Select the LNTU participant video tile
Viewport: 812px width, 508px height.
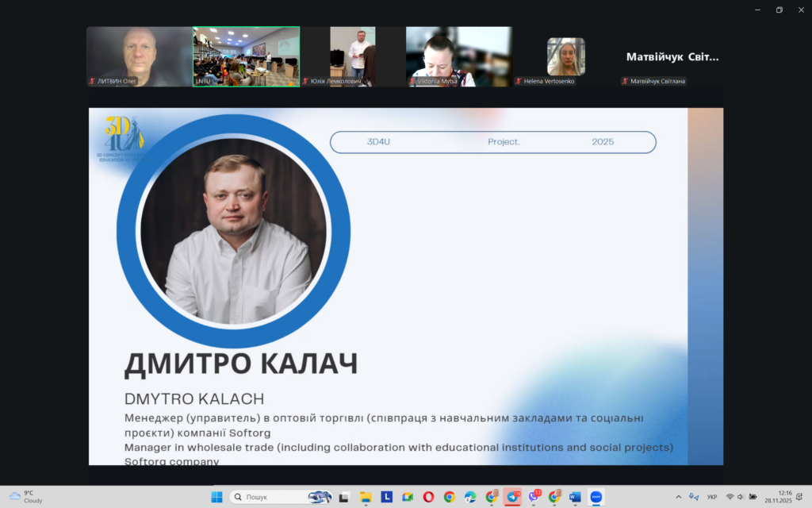click(x=246, y=56)
